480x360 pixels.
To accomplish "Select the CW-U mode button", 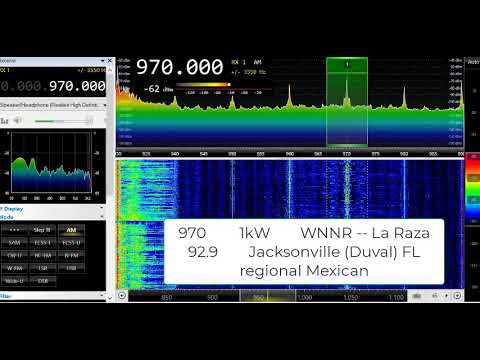I will 14,255.
